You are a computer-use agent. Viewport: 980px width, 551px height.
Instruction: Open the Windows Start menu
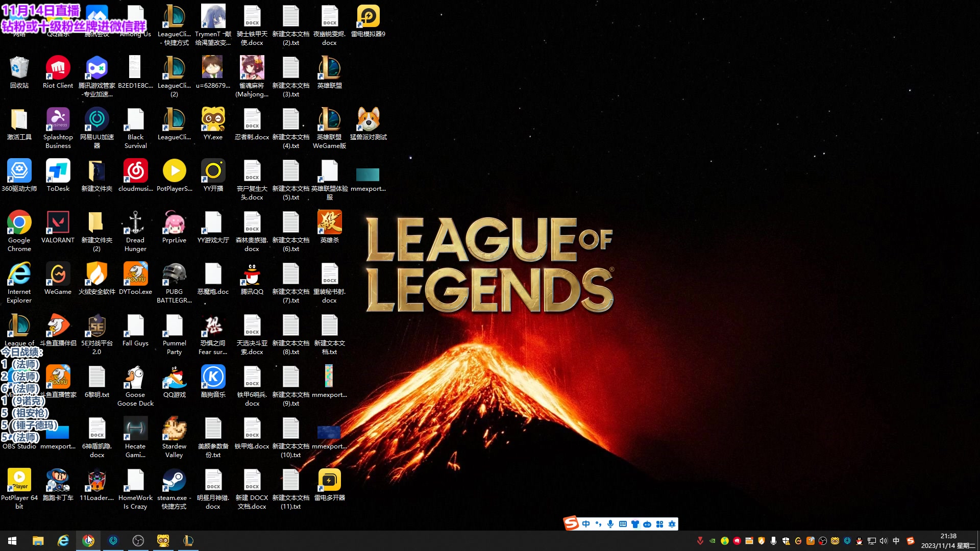click(x=12, y=541)
